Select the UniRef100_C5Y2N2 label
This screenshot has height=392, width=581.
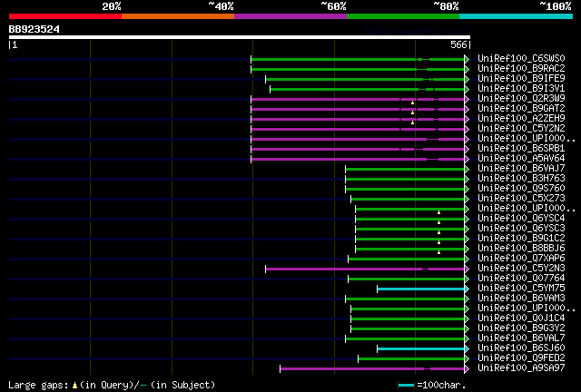pyautogui.click(x=521, y=129)
